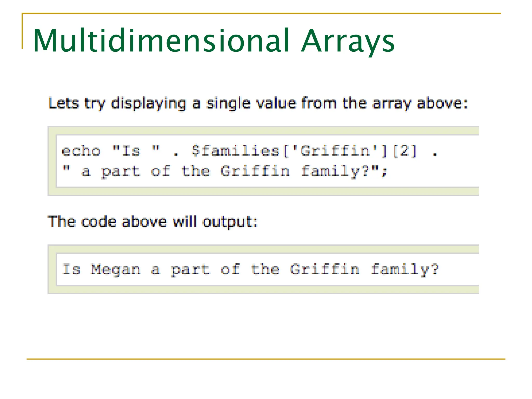Click the 'Lets try displaying a single value' sentence
The width and height of the screenshot is (532, 399).
[258, 103]
